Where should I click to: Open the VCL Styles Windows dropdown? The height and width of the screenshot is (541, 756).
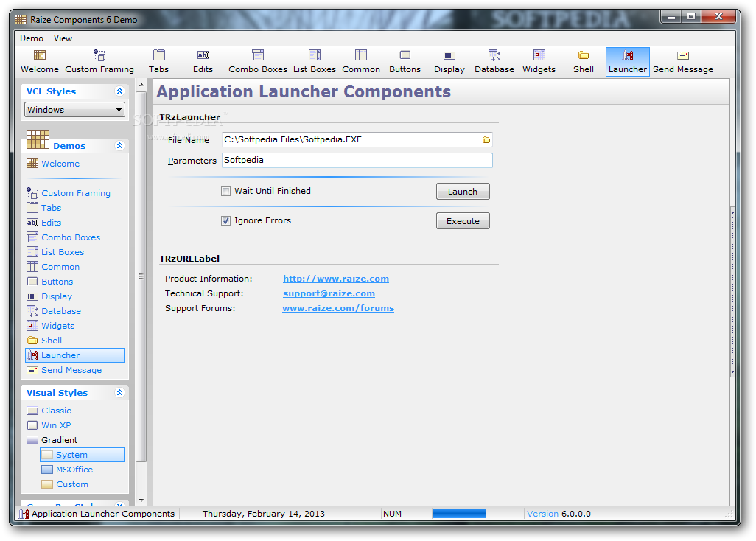74,110
